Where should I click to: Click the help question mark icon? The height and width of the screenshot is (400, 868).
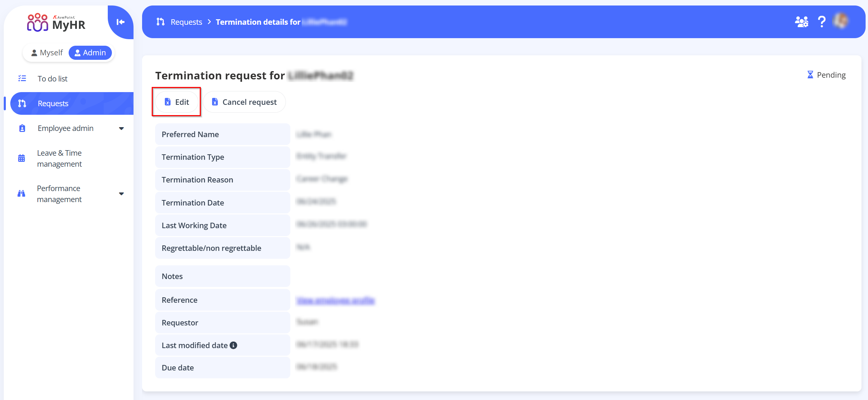pos(822,22)
